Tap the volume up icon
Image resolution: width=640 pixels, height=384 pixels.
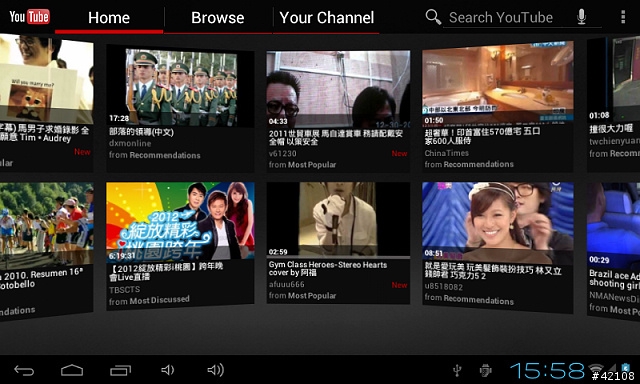pos(216,370)
